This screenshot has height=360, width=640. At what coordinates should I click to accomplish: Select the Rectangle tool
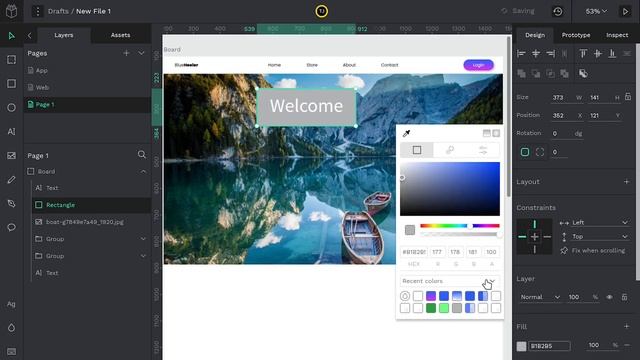(x=11, y=84)
